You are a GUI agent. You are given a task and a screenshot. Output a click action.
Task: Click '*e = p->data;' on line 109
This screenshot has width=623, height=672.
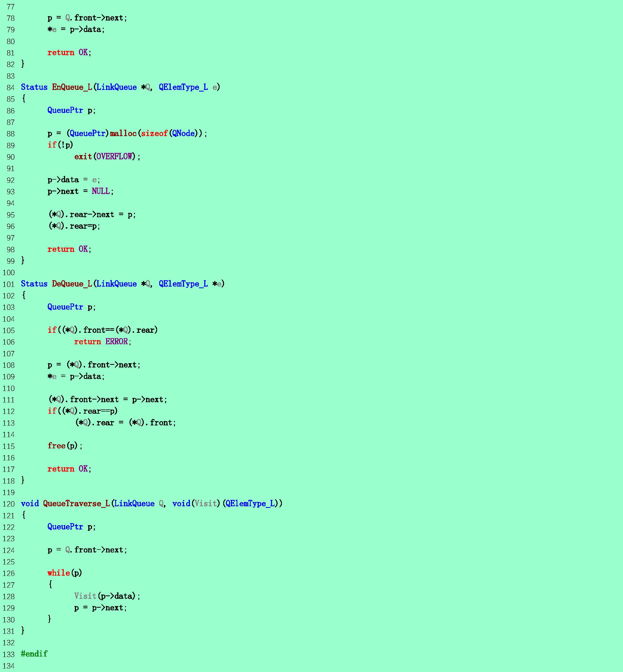click(76, 377)
